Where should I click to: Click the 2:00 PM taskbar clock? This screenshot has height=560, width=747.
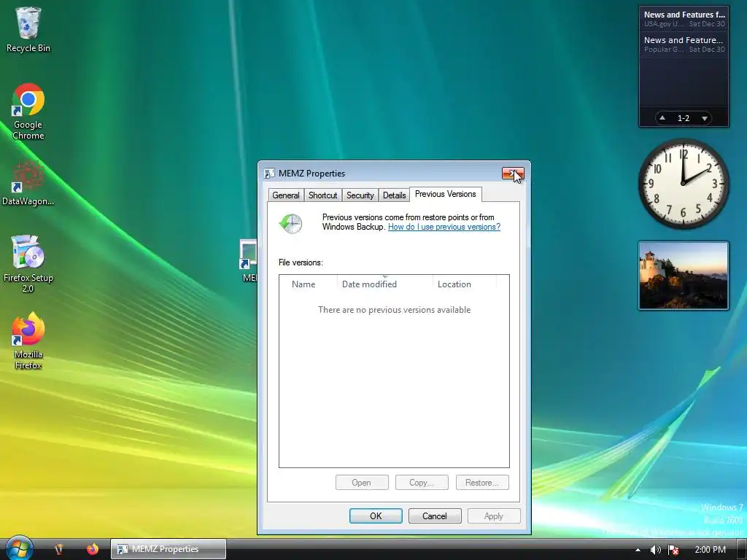[x=710, y=550]
